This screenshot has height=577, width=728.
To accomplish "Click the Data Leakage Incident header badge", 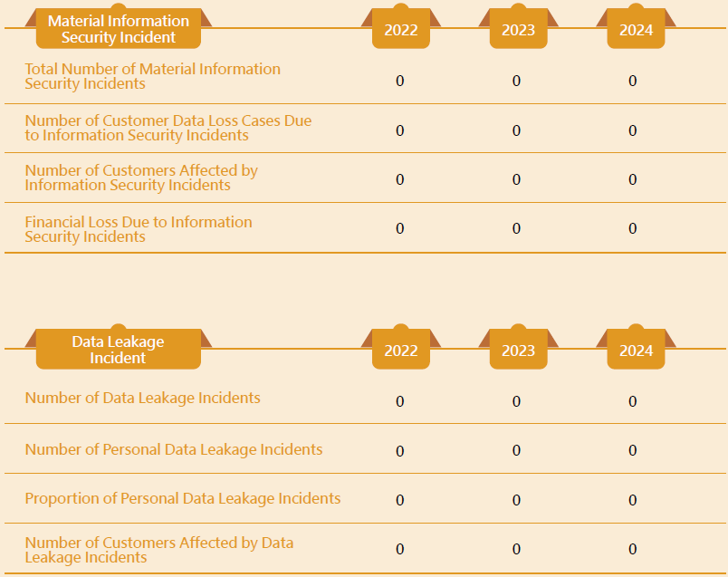I will click(x=119, y=350).
